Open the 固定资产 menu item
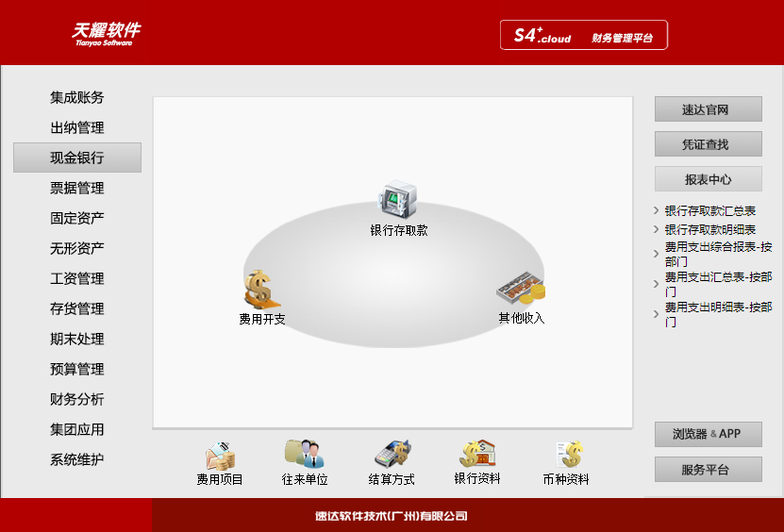The width and height of the screenshot is (784, 532). (x=77, y=218)
